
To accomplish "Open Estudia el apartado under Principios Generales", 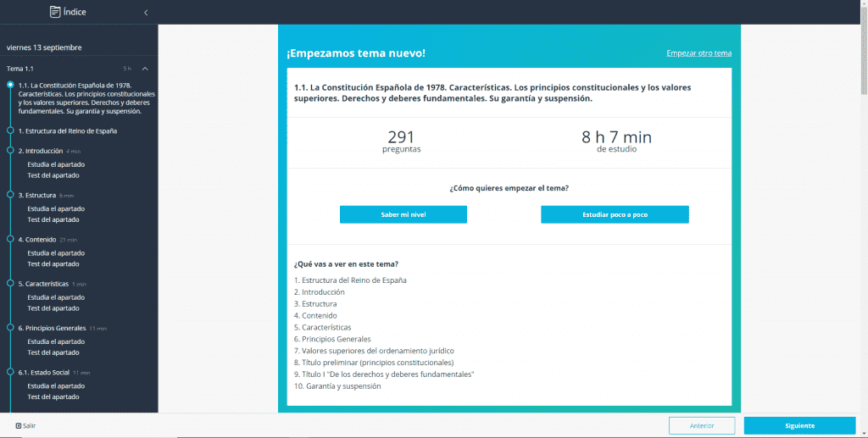I will pyautogui.click(x=56, y=341).
